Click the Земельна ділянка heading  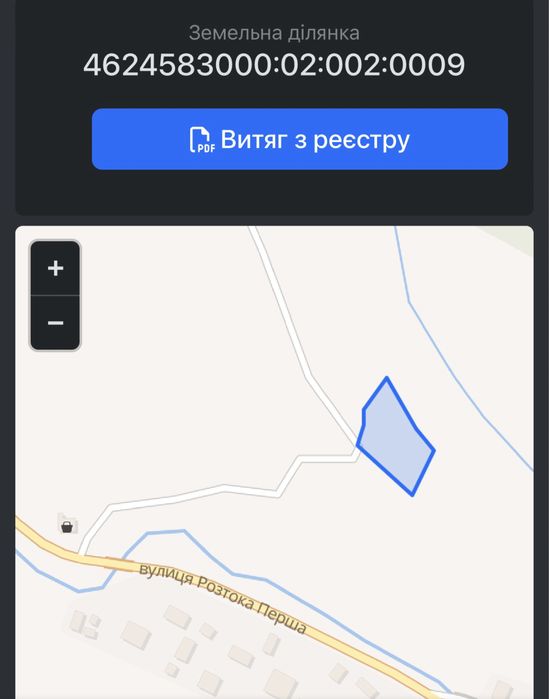click(274, 33)
